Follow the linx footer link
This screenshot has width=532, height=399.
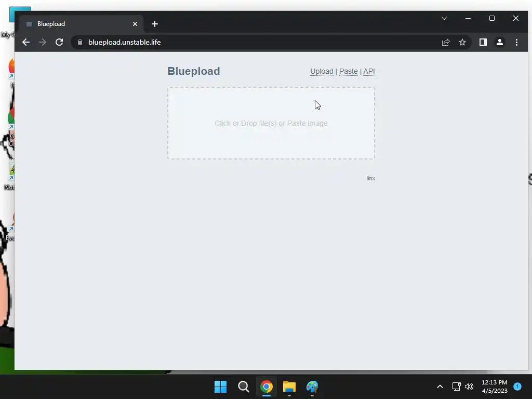[370, 178]
